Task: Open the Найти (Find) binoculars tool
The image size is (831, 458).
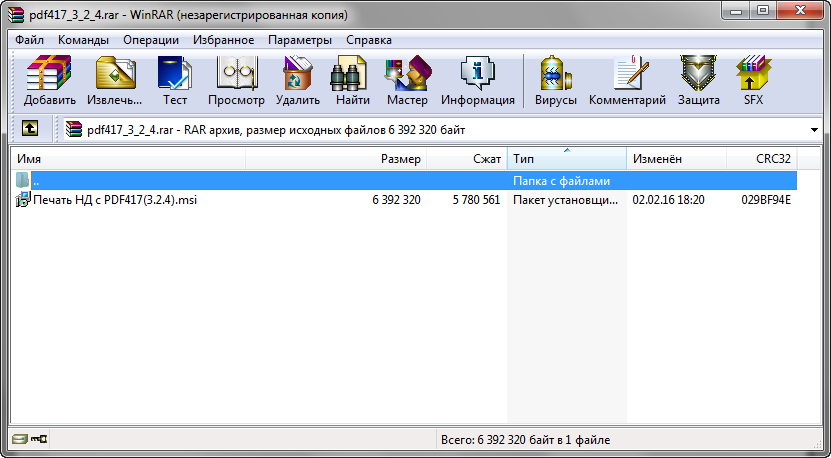Action: pyautogui.click(x=352, y=80)
